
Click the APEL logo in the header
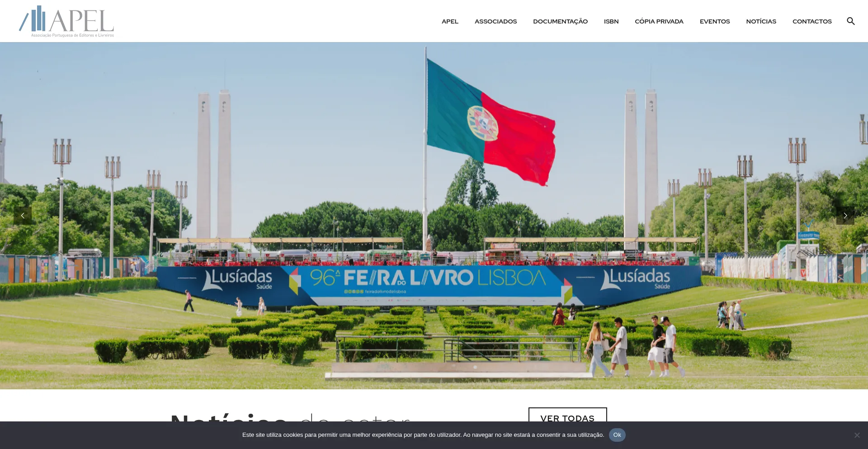66,21
